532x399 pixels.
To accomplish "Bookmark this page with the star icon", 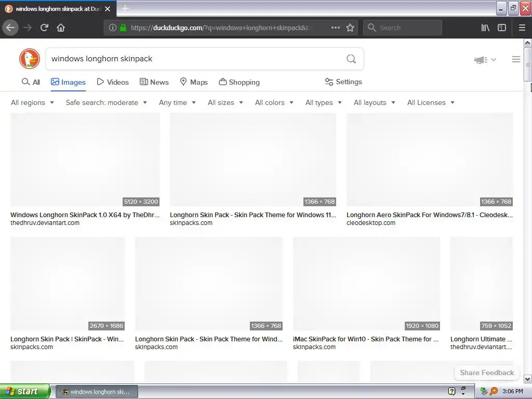I will click(x=350, y=28).
